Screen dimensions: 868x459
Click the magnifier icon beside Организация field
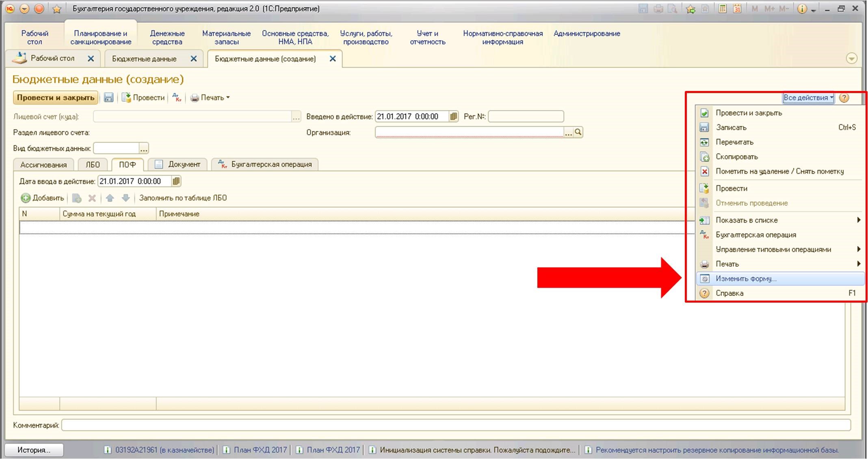[x=578, y=132]
